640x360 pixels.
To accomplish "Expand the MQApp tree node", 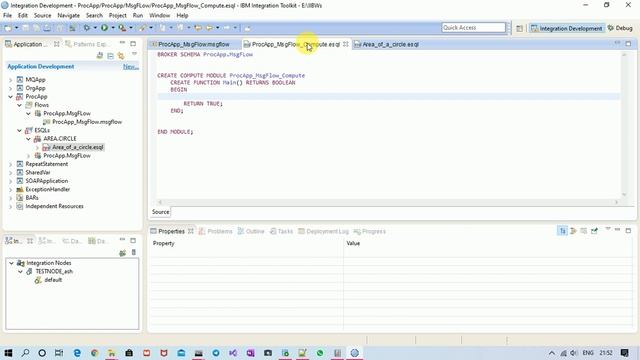I will pos(11,80).
